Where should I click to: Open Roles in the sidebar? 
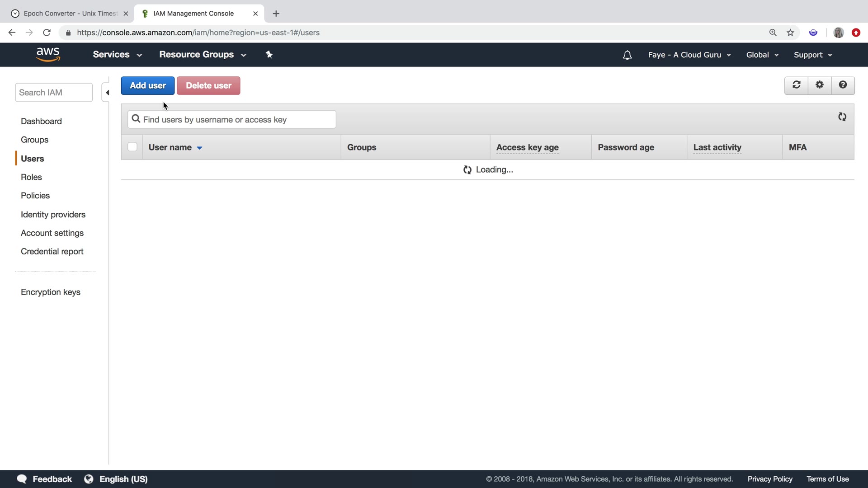point(31,177)
